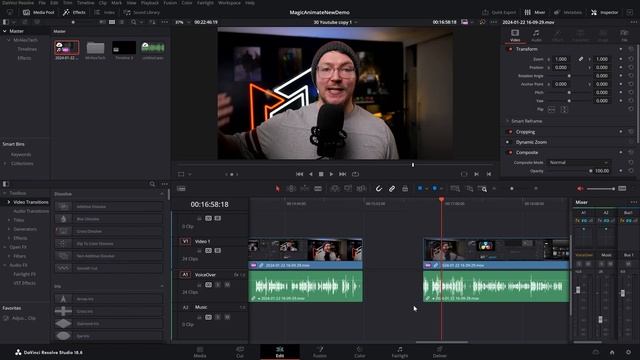640x360 pixels.
Task: Go to the Deliver page
Action: 440,352
